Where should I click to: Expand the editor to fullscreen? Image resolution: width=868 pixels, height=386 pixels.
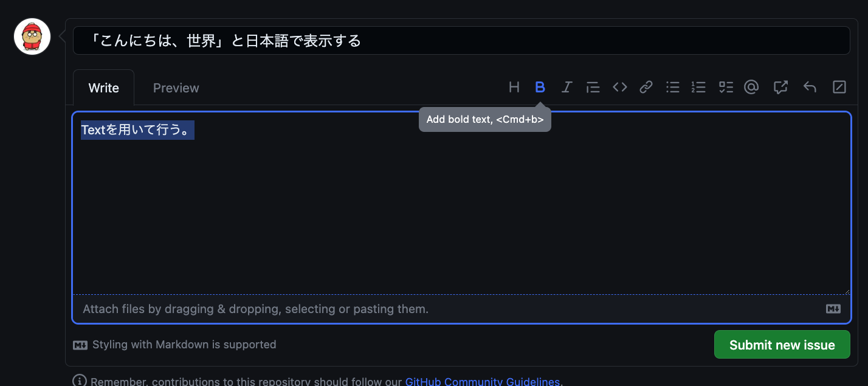[839, 87]
